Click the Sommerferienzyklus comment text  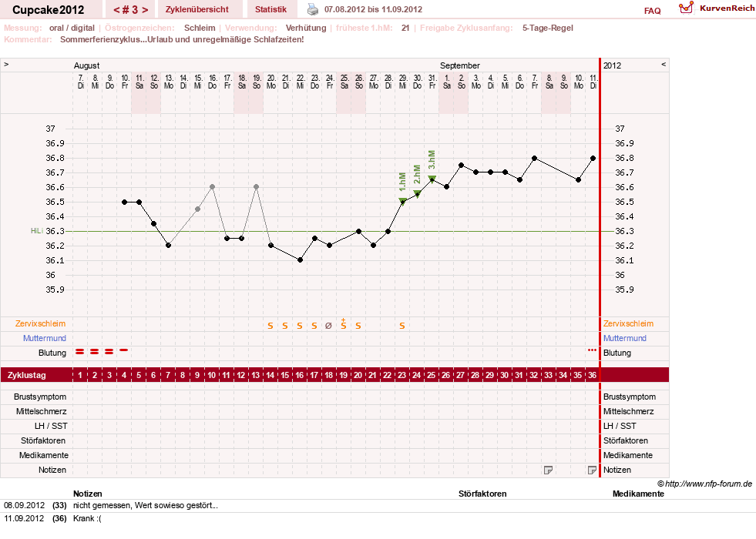(182, 39)
